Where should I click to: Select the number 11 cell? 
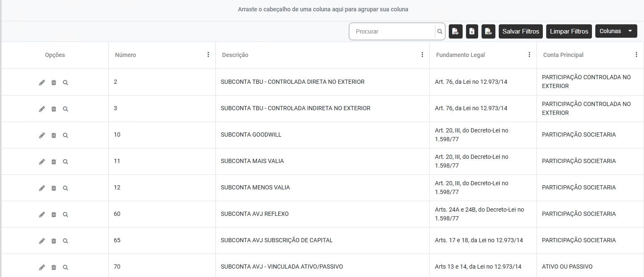pos(162,161)
